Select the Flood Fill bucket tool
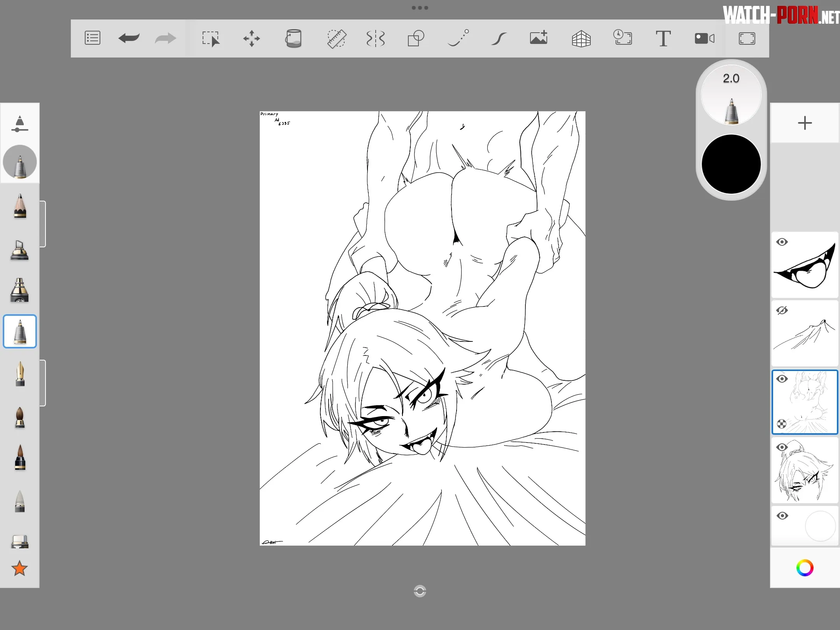Image resolution: width=840 pixels, height=630 pixels. point(294,38)
